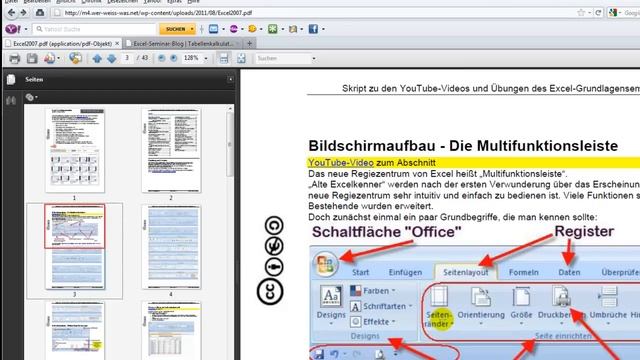The height and width of the screenshot is (360, 640).
Task: Select page 2 thumbnail
Action: click(171, 150)
